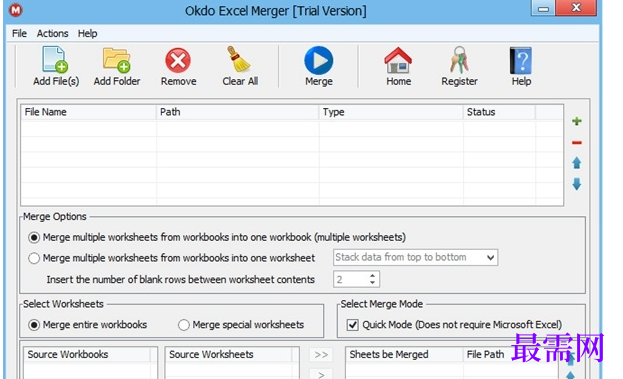Click the red minus icon beside file list
This screenshot has height=379, width=623.
coord(577,143)
